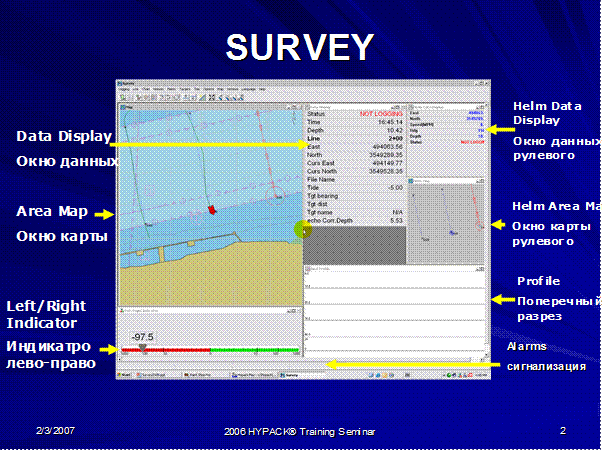
Task: Click the Окно карты caption
Action: 62,236
